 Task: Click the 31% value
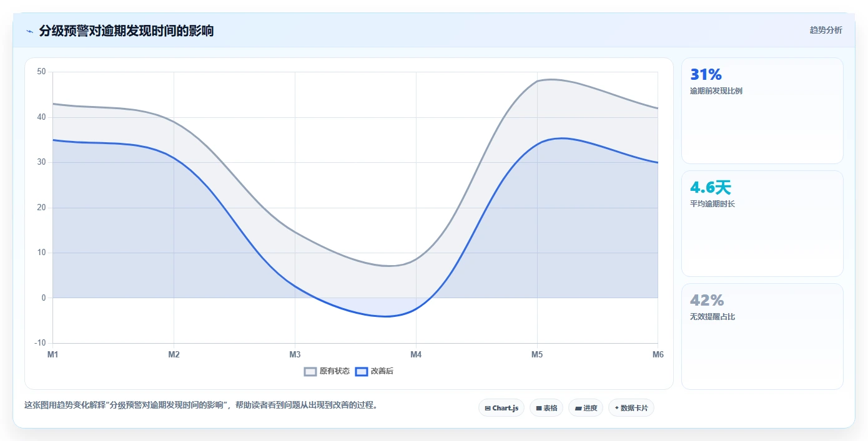click(x=706, y=74)
